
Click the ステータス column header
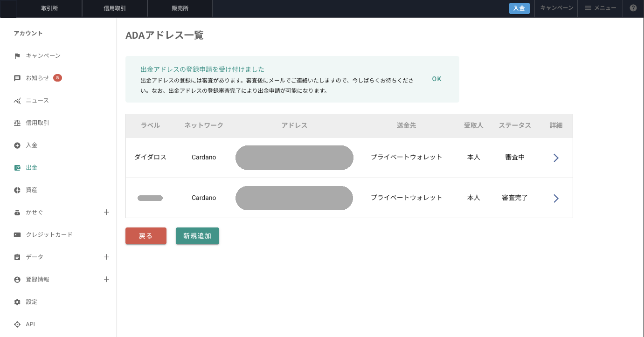515,125
